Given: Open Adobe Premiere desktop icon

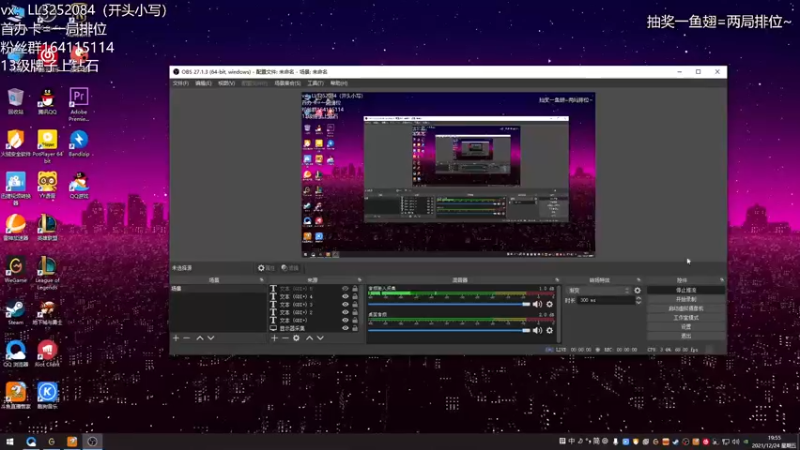Looking at the screenshot, I should (x=79, y=104).
